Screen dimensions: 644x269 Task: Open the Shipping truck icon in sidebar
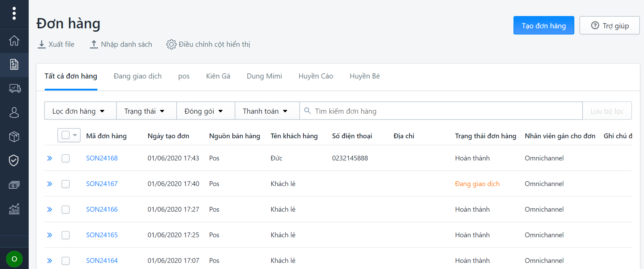(x=15, y=88)
